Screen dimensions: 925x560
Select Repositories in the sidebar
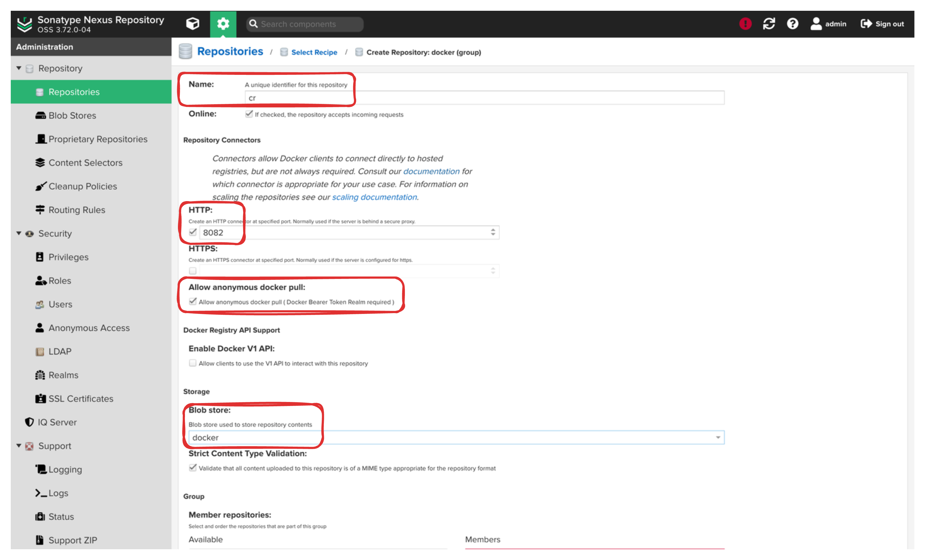(91, 92)
